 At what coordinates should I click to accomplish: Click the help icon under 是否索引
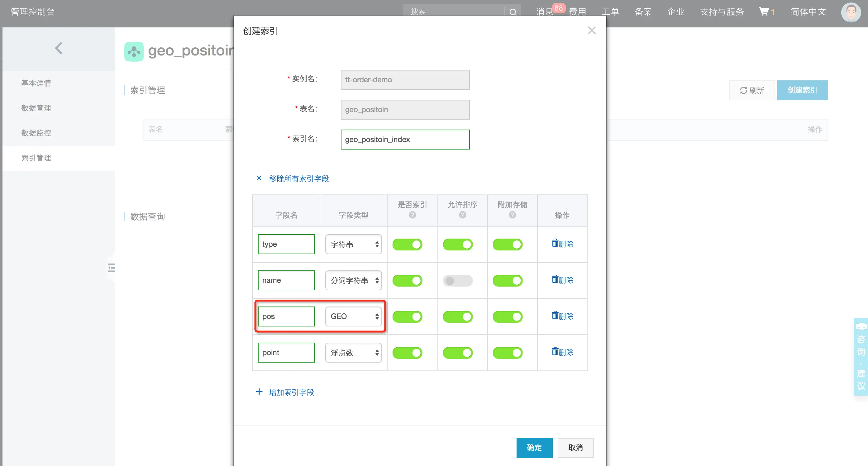click(412, 215)
